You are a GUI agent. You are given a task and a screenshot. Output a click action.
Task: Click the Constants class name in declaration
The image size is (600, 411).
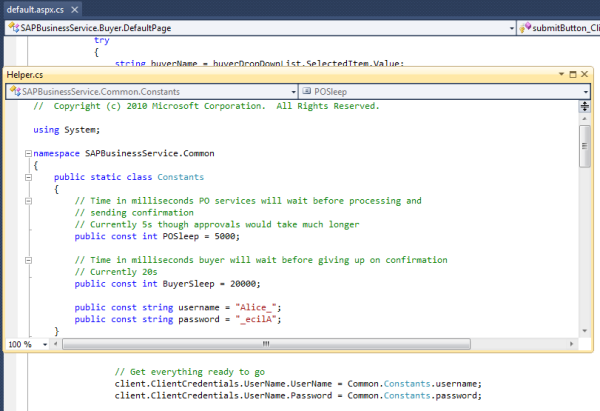pos(181,177)
